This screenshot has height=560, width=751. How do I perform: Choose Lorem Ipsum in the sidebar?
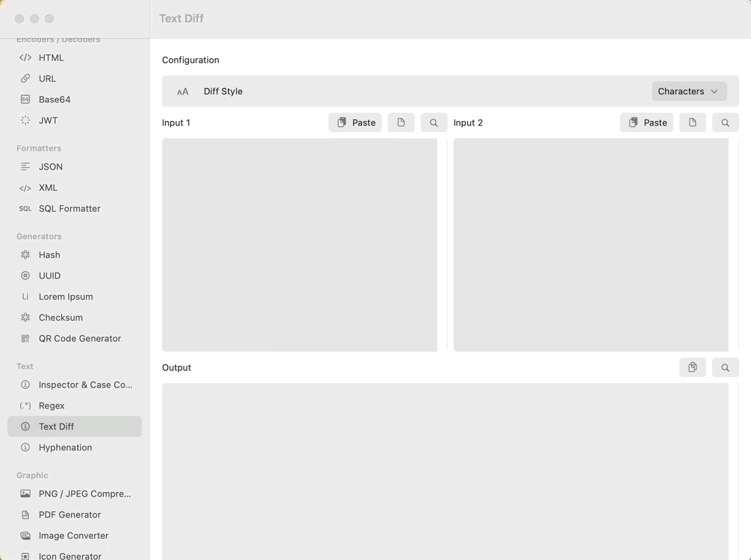74,296
